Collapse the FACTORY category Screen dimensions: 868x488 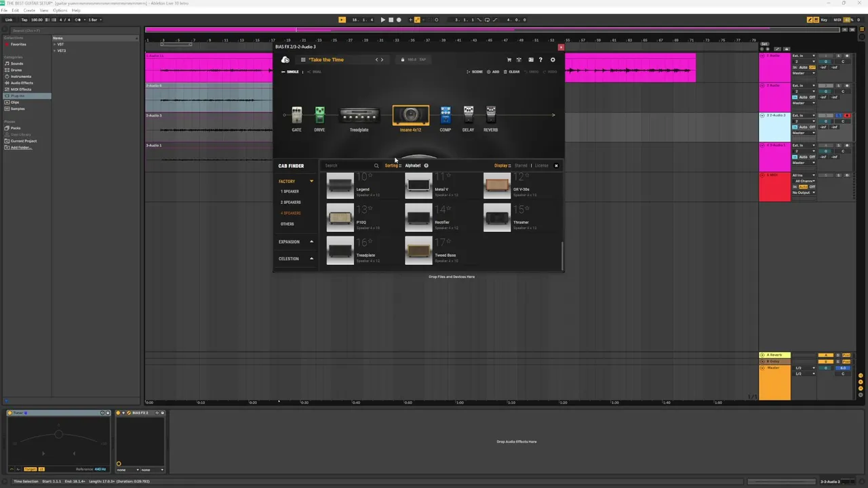(x=312, y=181)
